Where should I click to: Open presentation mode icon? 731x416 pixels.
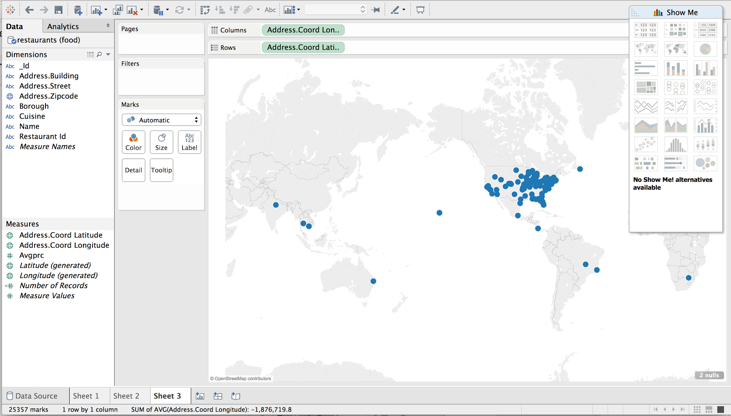coord(420,10)
